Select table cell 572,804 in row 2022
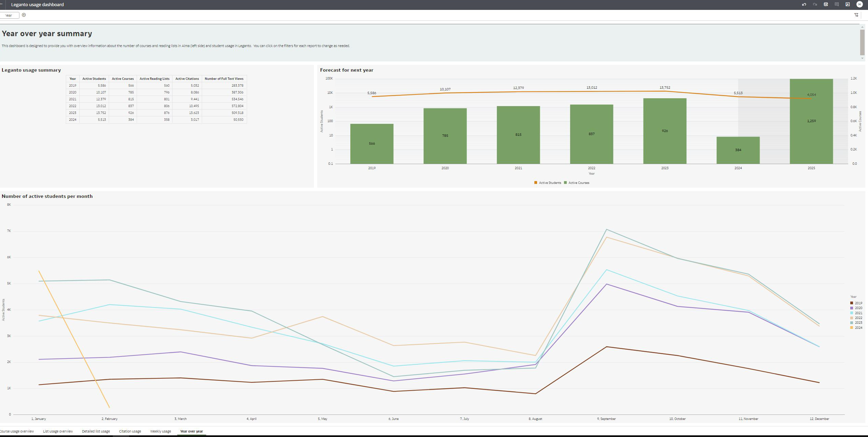Viewport: 868px width, 437px height. (224, 106)
